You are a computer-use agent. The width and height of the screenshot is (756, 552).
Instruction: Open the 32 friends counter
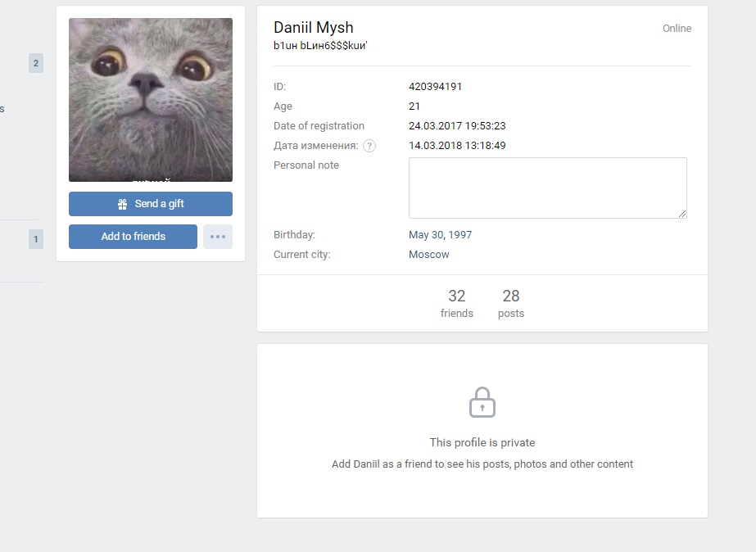(x=457, y=303)
